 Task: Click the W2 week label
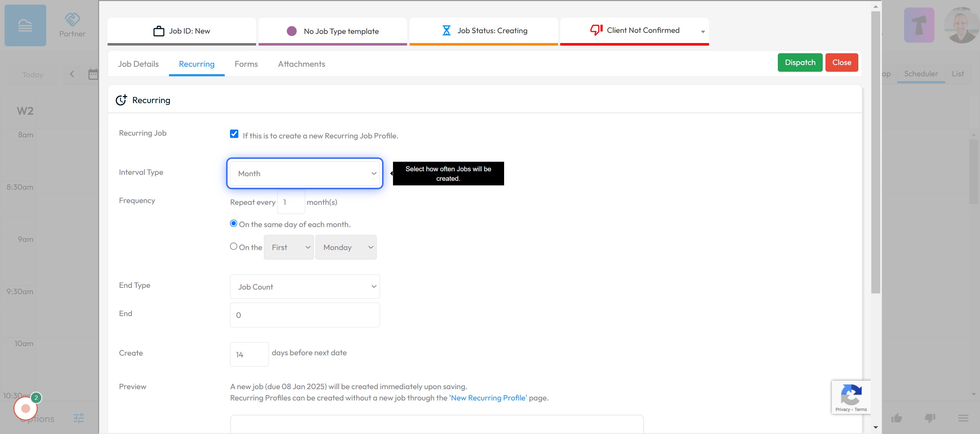pyautogui.click(x=25, y=111)
